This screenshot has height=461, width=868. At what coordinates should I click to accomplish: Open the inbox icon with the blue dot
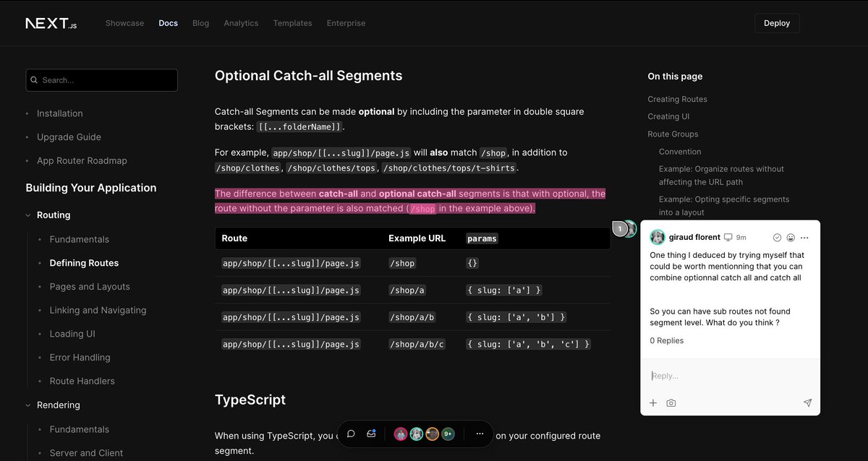371,434
